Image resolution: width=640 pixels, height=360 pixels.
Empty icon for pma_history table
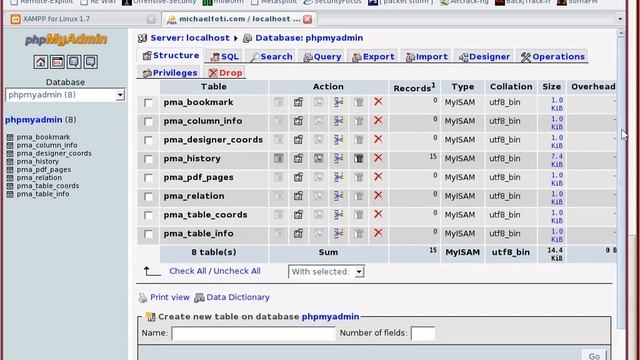pos(358,158)
